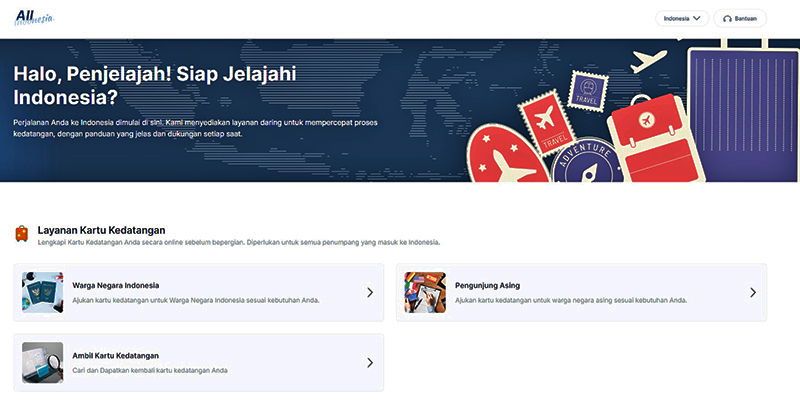Open the Ambil Kartu Kedatangan title link
Viewport: 800px width, 403px height.
click(116, 355)
